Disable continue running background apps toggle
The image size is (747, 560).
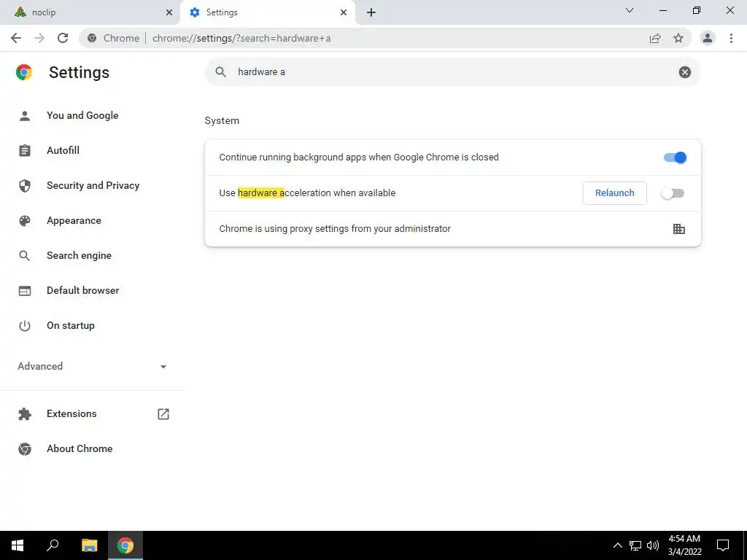pyautogui.click(x=675, y=157)
